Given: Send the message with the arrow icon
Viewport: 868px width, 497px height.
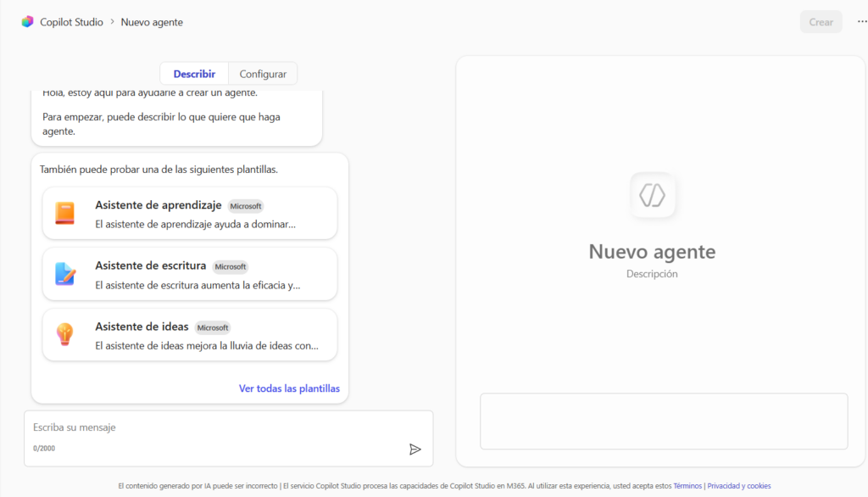Looking at the screenshot, I should click(415, 450).
